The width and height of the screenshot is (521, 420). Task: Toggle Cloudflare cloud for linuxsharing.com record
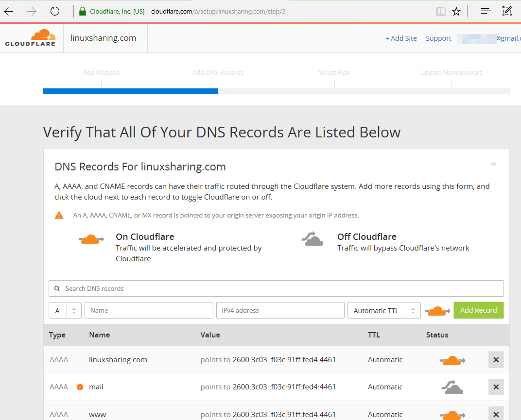pyautogui.click(x=452, y=360)
